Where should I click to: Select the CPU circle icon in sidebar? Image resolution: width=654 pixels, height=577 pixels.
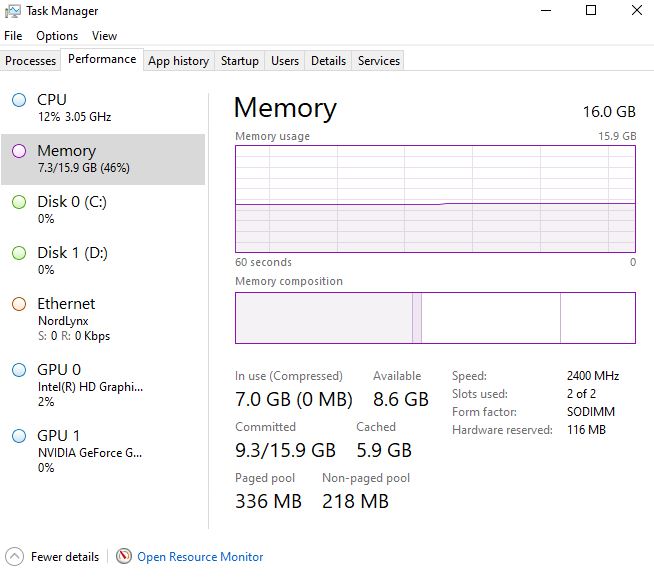[x=19, y=100]
